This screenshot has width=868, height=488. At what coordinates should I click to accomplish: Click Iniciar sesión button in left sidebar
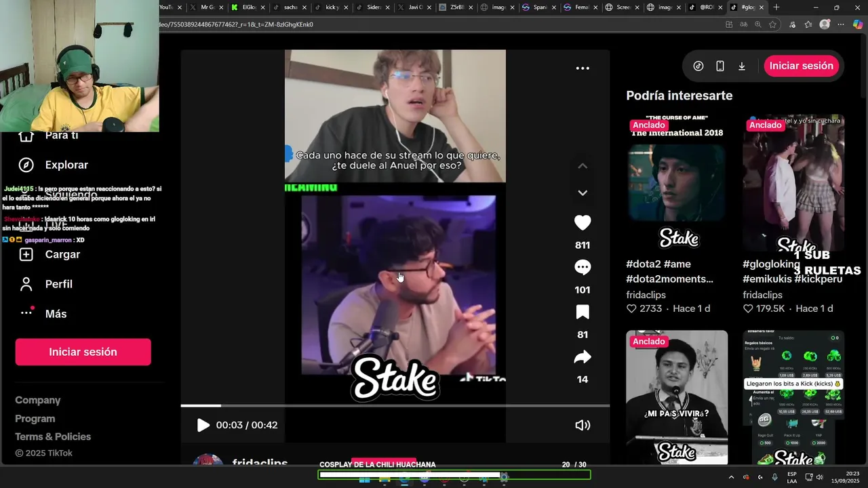click(83, 352)
